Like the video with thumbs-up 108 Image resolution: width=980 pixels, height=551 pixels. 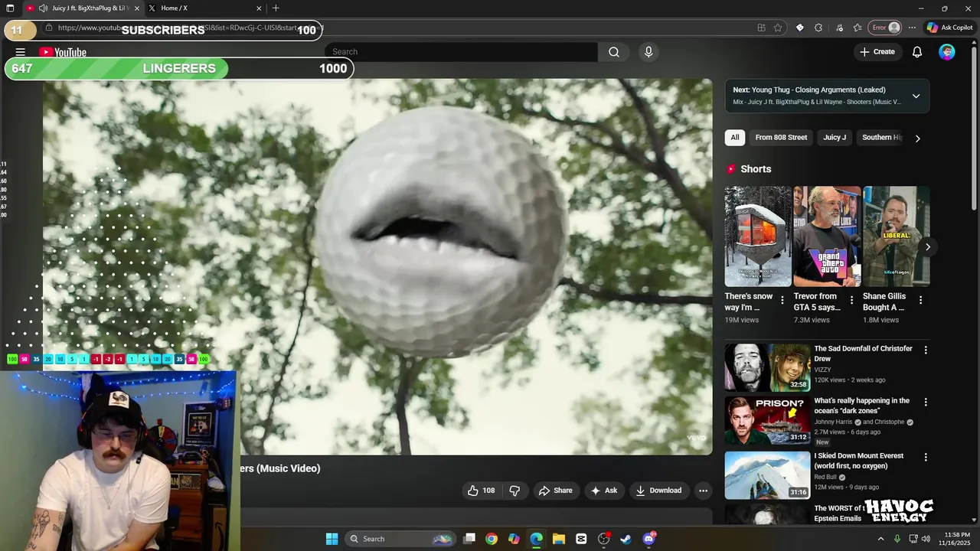tap(482, 491)
